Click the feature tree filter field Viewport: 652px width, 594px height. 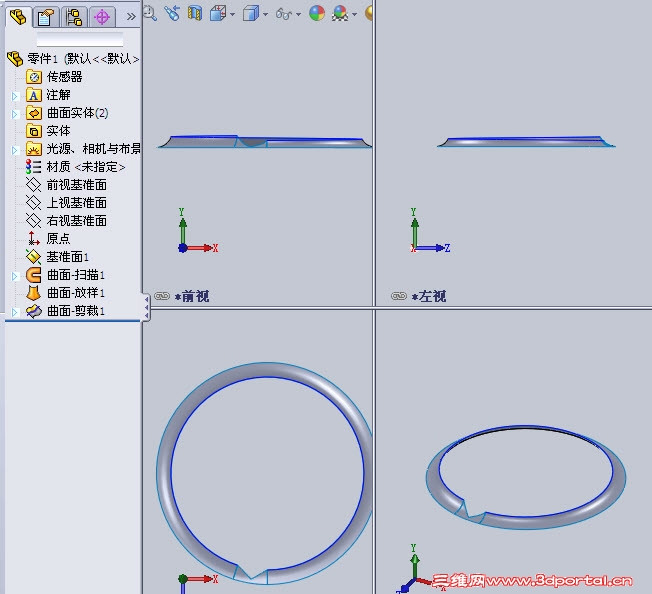point(80,39)
